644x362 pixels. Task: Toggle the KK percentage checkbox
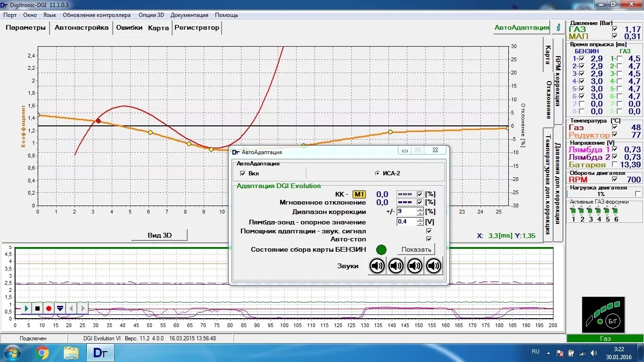click(x=420, y=194)
